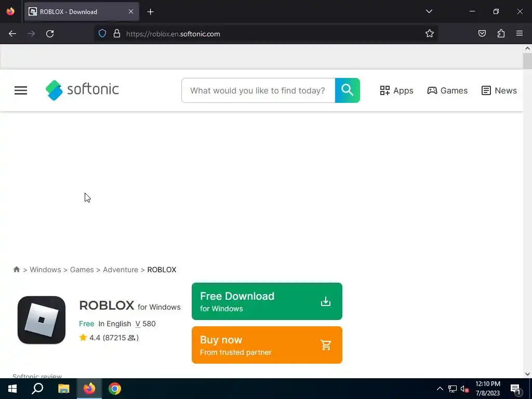Image resolution: width=532 pixels, height=399 pixels.
Task: Open the Extensions puzzle icon
Action: click(x=501, y=34)
